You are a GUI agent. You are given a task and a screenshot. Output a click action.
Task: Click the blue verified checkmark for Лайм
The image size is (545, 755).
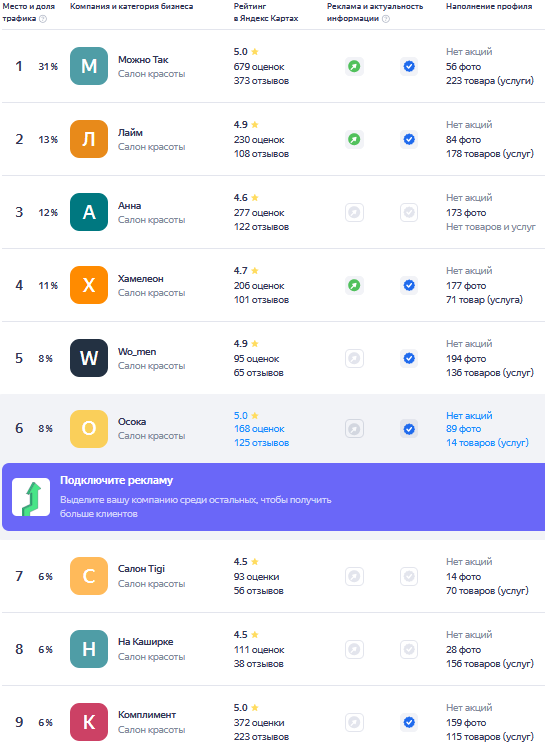[409, 140]
